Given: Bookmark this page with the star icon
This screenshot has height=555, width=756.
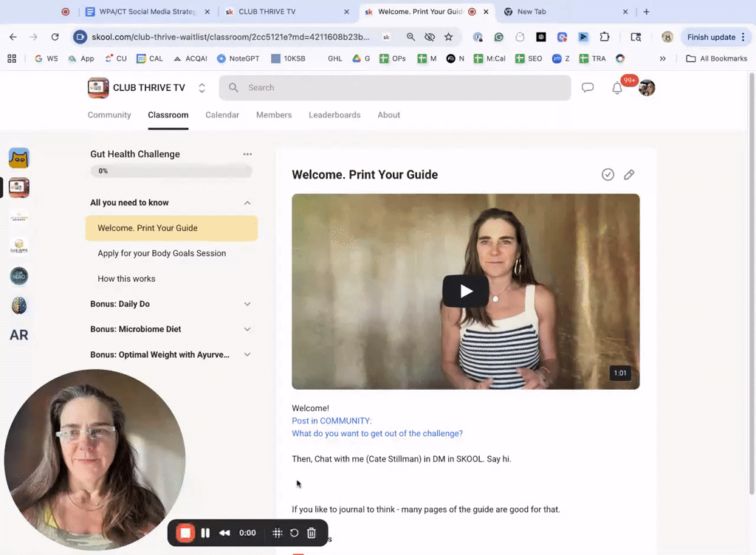Looking at the screenshot, I should point(448,37).
